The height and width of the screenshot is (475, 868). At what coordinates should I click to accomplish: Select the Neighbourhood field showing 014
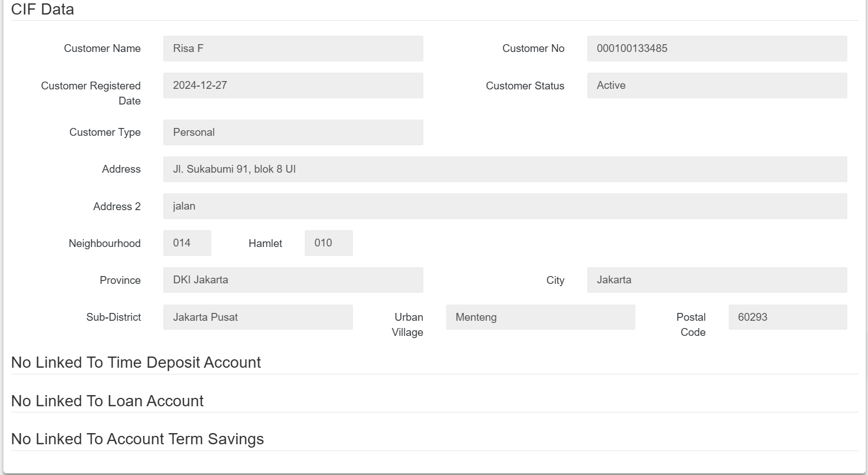(x=187, y=243)
